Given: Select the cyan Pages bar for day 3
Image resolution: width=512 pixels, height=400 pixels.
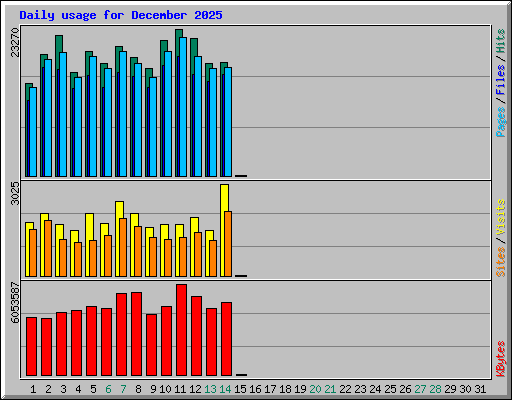Looking at the screenshot, I should coord(63,114).
